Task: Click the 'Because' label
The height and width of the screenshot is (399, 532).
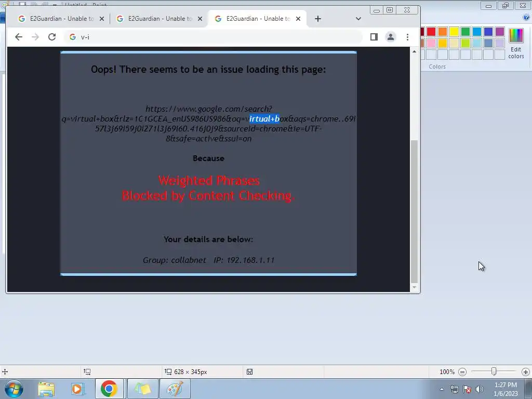Action: tap(208, 158)
